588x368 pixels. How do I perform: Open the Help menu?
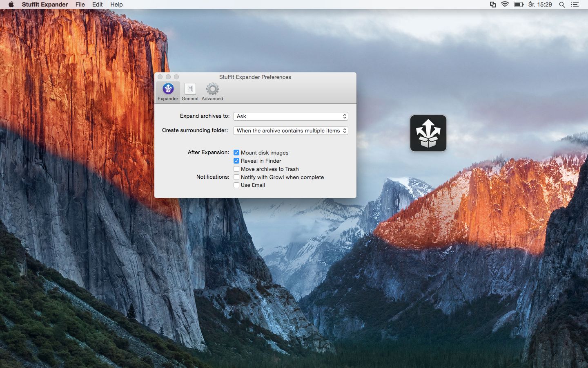(116, 4)
